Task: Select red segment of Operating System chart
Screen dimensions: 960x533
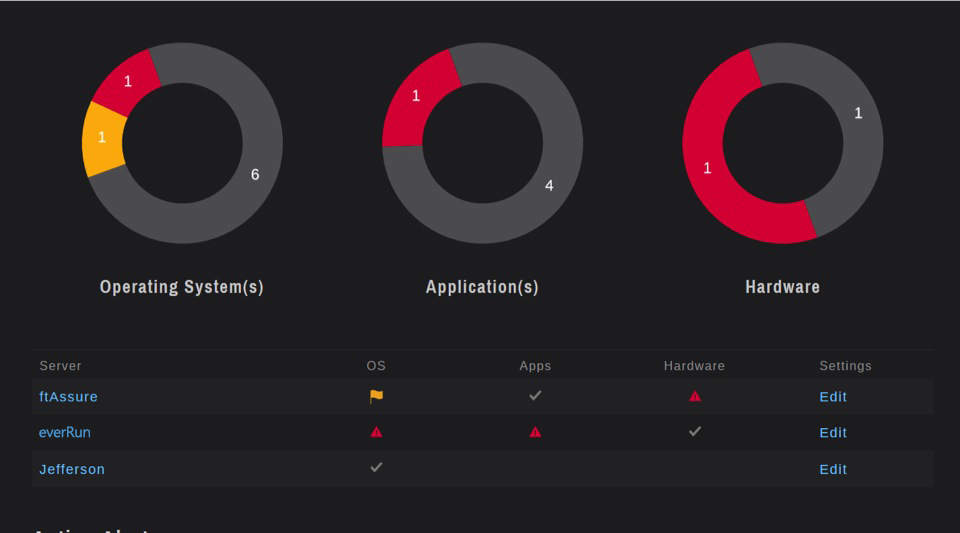Action: pyautogui.click(x=127, y=82)
